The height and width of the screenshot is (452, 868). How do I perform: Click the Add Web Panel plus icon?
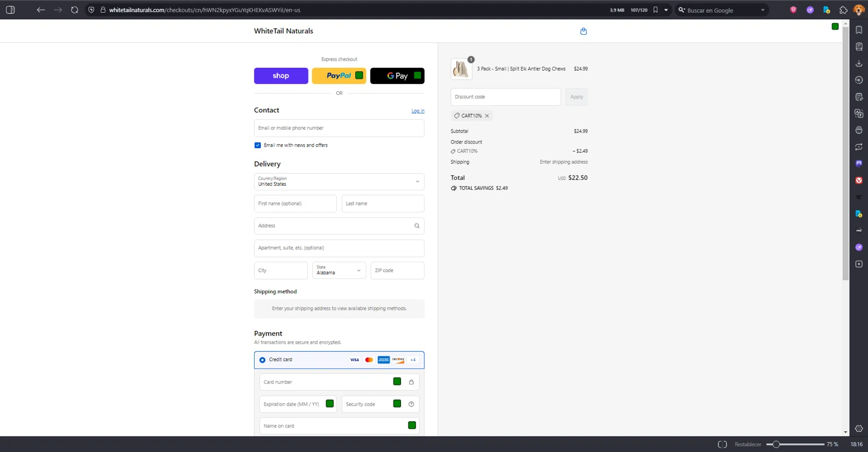click(x=859, y=264)
